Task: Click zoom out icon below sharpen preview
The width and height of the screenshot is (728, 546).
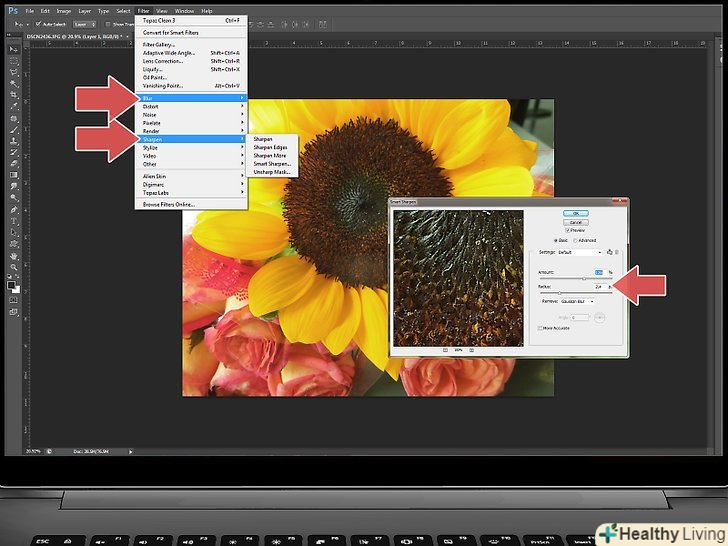Action: tap(443, 350)
